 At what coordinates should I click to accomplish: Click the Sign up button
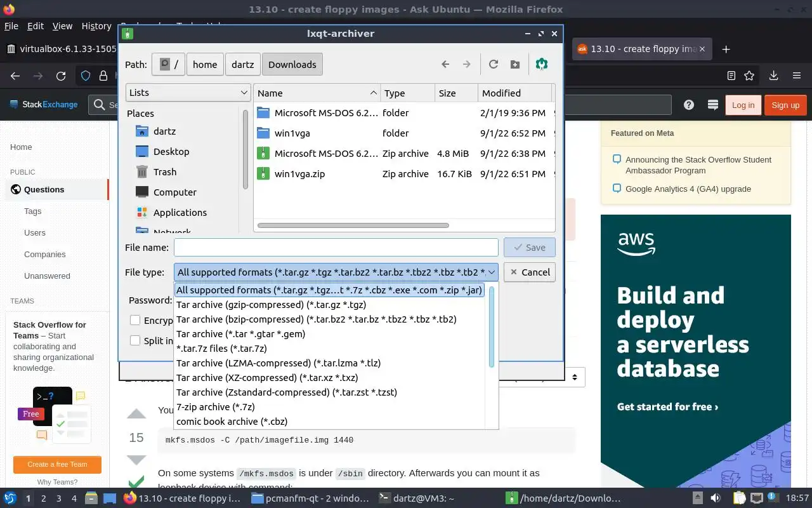(x=785, y=105)
